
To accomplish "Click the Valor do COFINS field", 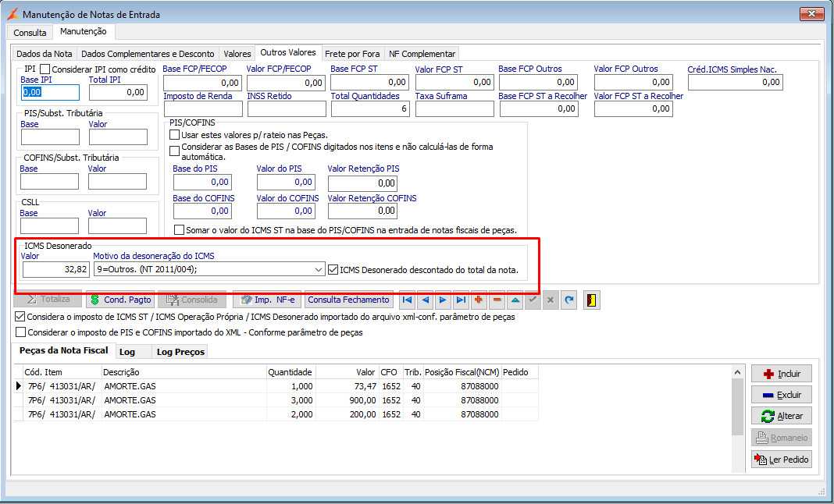I will (286, 211).
